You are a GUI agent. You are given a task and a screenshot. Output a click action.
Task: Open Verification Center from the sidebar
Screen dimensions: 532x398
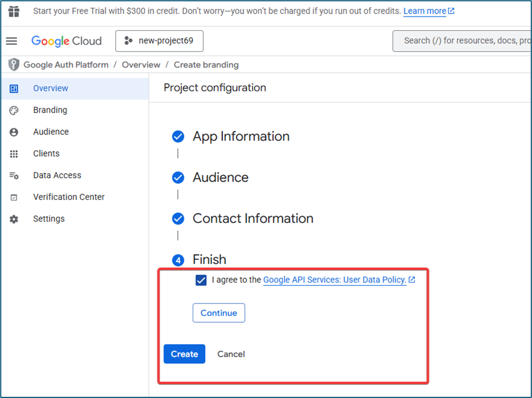click(x=69, y=197)
